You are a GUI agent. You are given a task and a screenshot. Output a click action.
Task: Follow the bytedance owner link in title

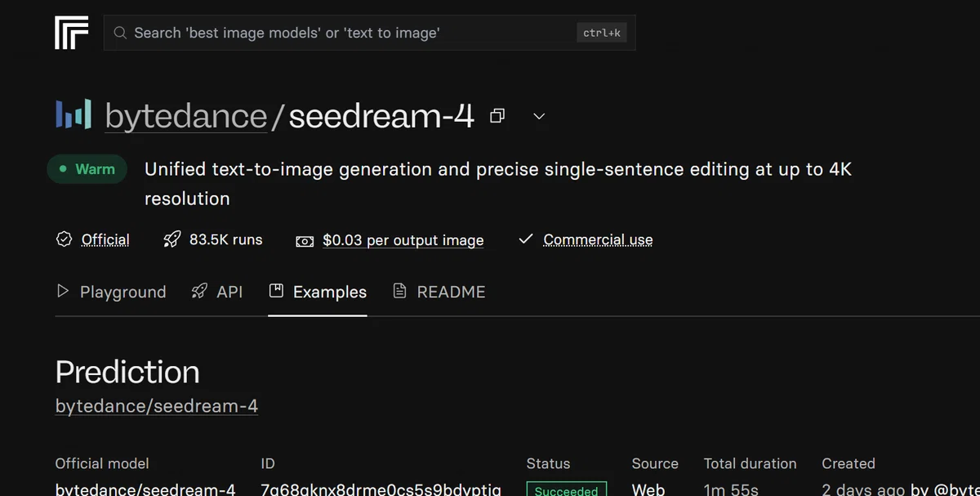pos(186,116)
